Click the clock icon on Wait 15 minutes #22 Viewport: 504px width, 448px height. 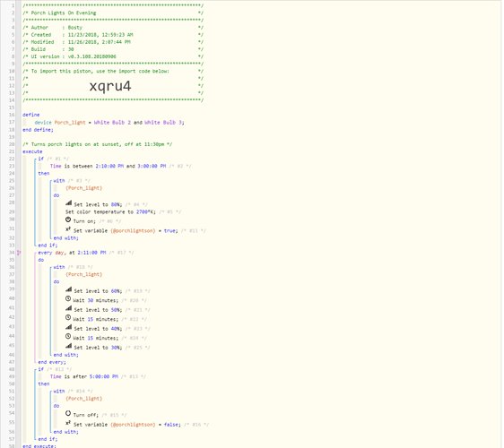pos(68,318)
